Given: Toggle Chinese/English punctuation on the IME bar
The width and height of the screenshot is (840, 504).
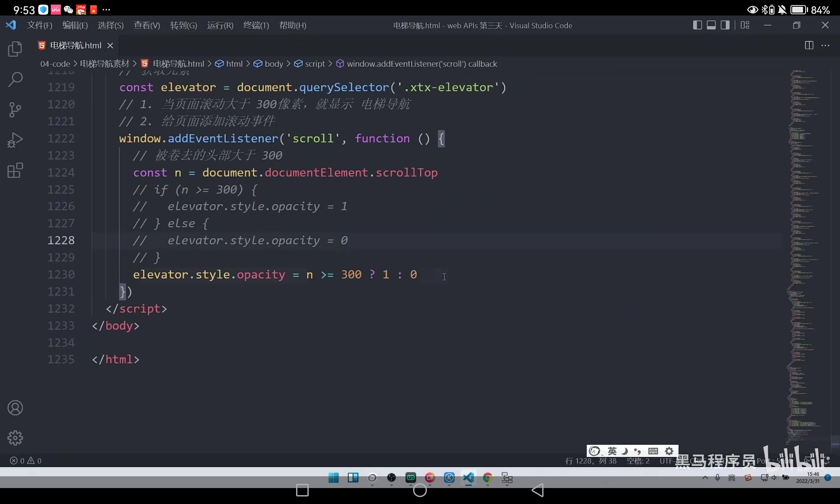Looking at the screenshot, I should [x=636, y=451].
